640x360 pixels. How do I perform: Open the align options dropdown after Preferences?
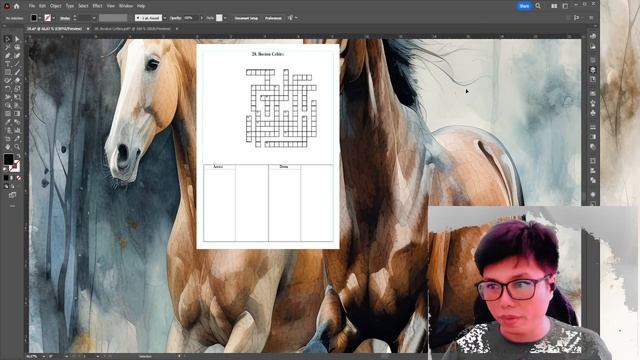(296, 18)
